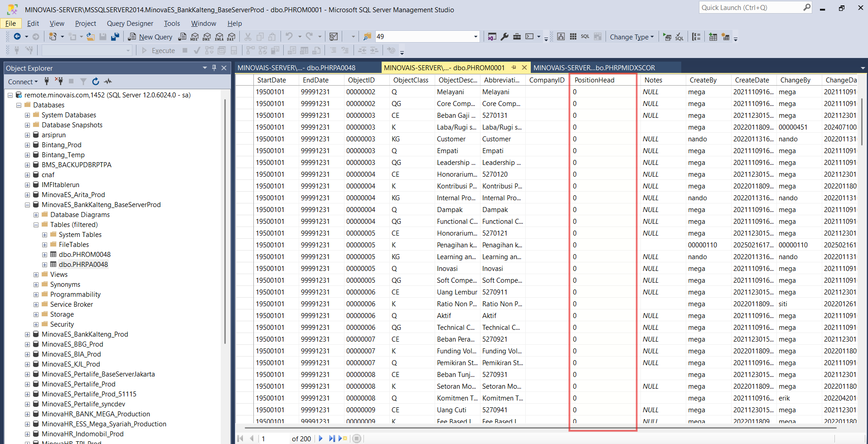
Task: Open the Connect dropdown in Object Explorer
Action: [23, 82]
